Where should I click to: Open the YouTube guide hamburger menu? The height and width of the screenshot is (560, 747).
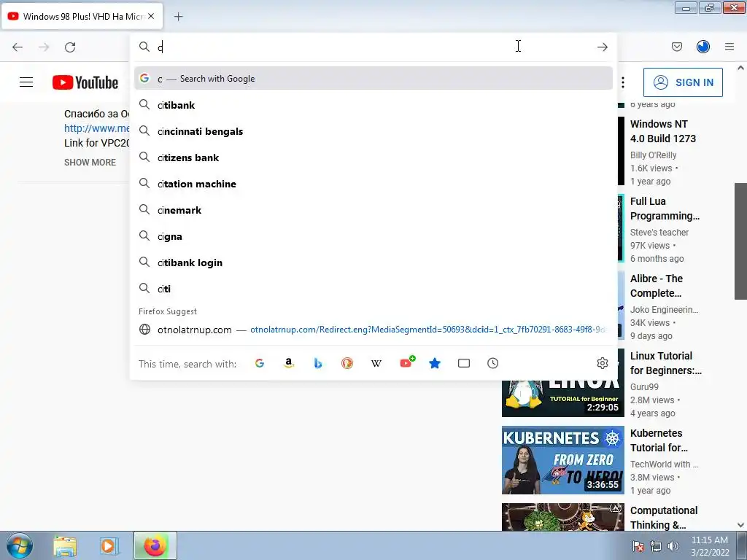[26, 82]
